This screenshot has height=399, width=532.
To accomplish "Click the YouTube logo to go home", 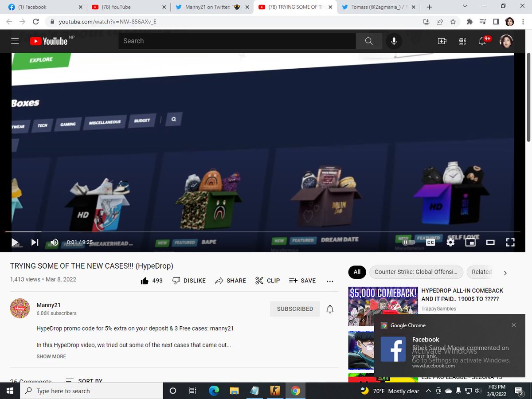I will pos(49,41).
